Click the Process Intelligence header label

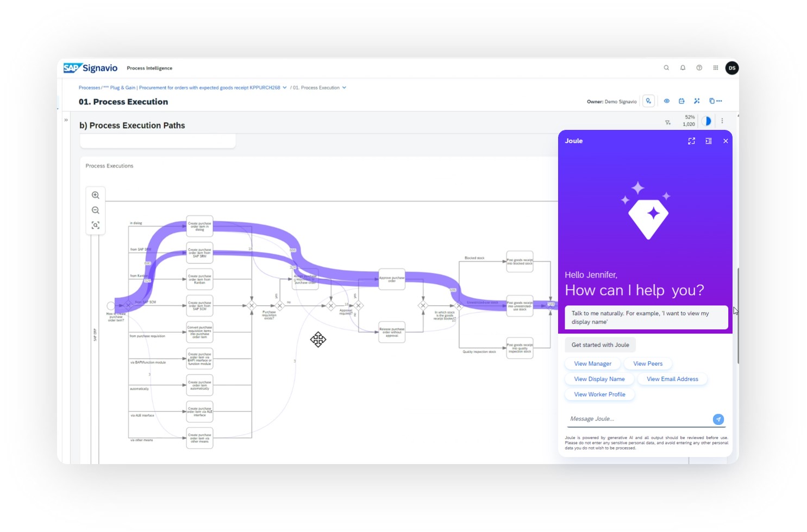(x=149, y=68)
